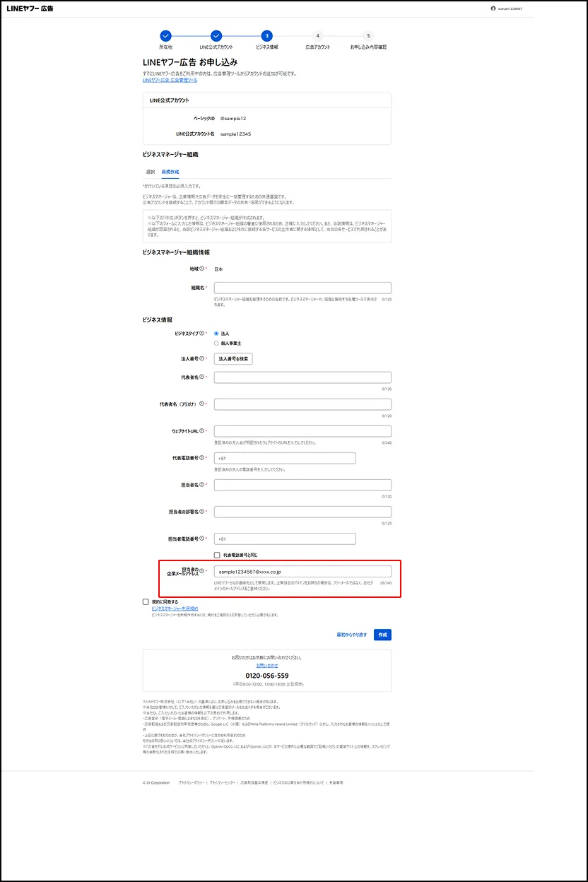Focus the 代表者名(フリガナ) input field

pyautogui.click(x=302, y=404)
